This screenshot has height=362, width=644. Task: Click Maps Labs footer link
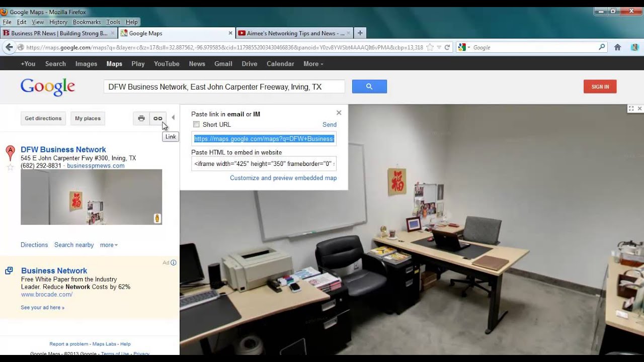(104, 344)
